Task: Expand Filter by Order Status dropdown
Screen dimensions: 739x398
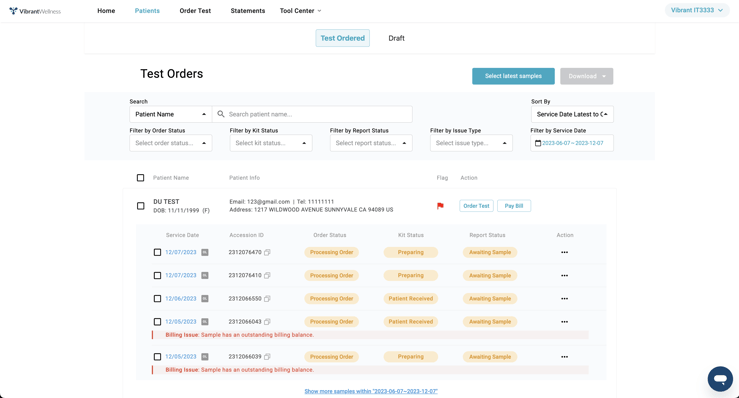Action: coord(171,143)
